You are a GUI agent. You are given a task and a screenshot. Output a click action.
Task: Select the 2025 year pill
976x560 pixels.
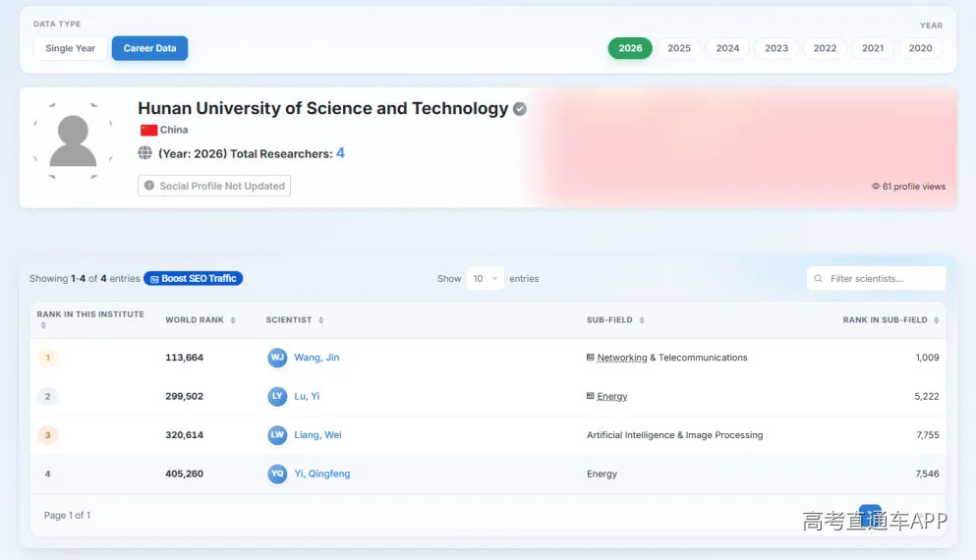tap(679, 48)
